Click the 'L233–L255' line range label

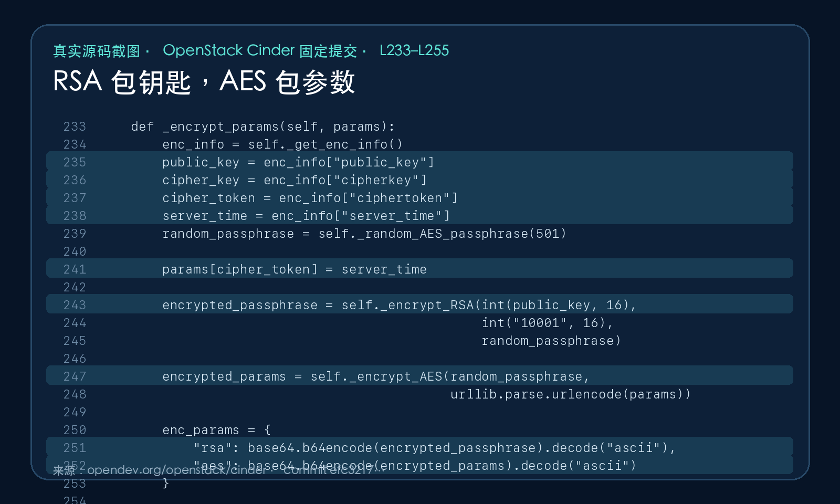point(414,50)
